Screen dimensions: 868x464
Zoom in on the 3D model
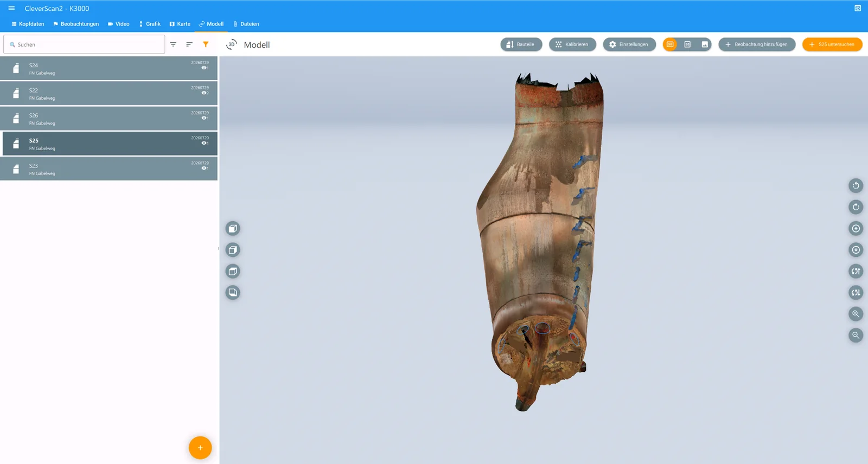pyautogui.click(x=856, y=314)
